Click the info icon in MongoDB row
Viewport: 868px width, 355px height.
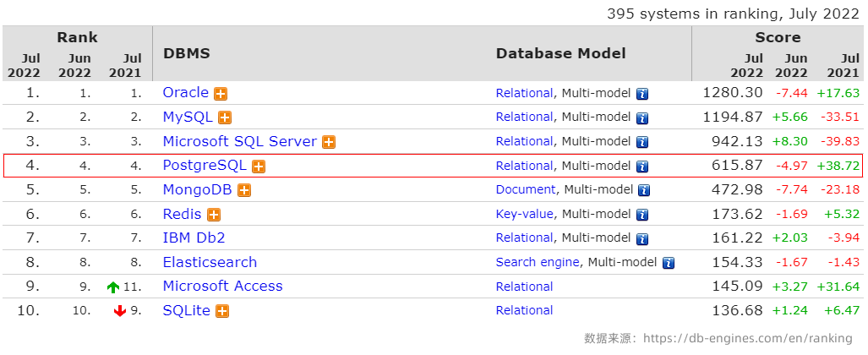pyautogui.click(x=645, y=191)
